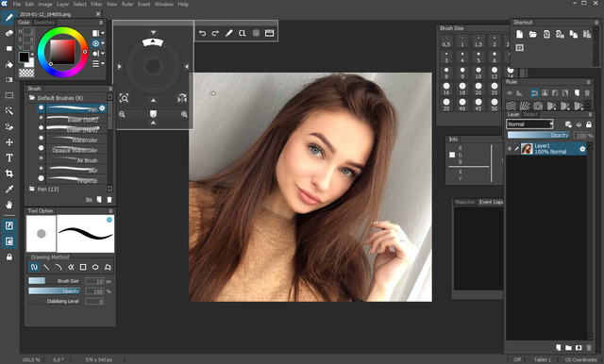This screenshot has height=364, width=604.
Task: Select the Eyedropper tool
Action: pyautogui.click(x=8, y=189)
